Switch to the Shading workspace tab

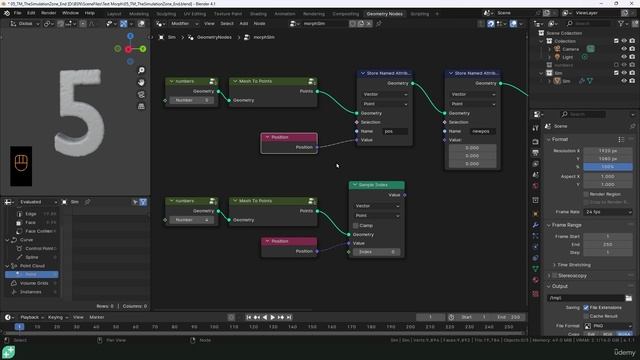point(258,14)
